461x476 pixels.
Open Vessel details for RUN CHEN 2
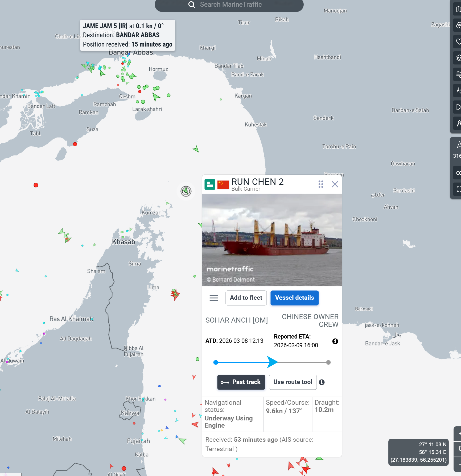(295, 298)
